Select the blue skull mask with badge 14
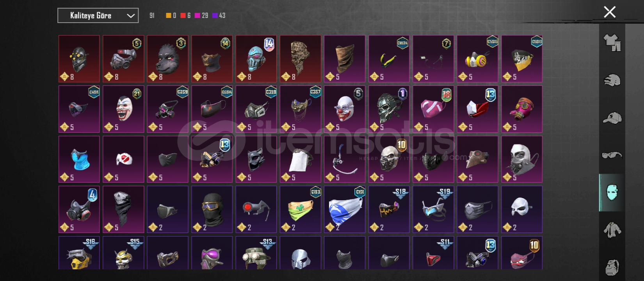 (x=256, y=59)
